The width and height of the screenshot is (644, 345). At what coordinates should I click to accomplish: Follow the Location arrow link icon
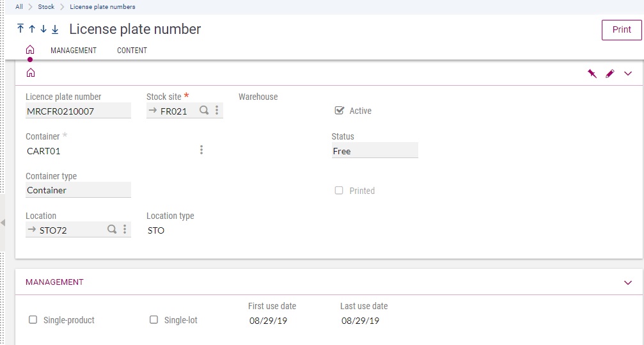coord(32,229)
